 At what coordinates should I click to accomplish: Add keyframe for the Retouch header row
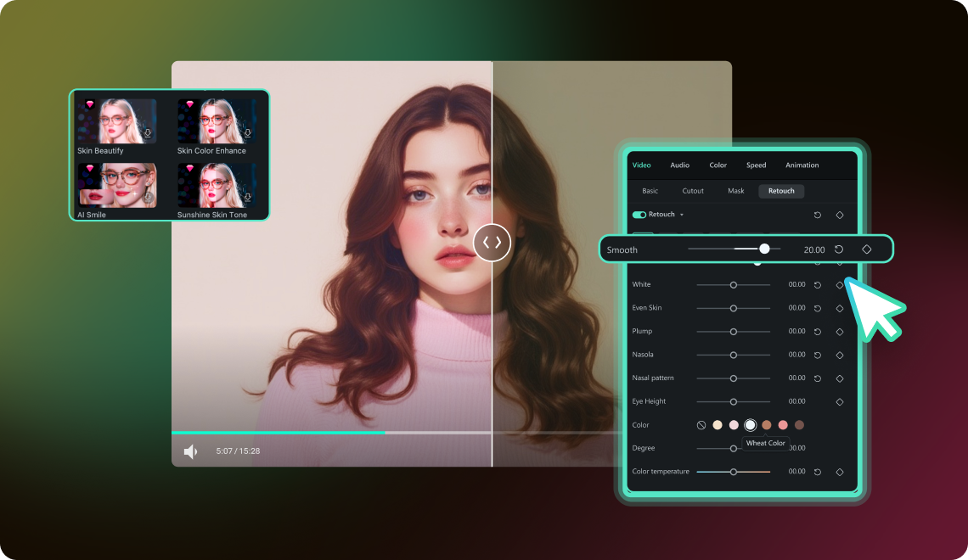click(840, 215)
